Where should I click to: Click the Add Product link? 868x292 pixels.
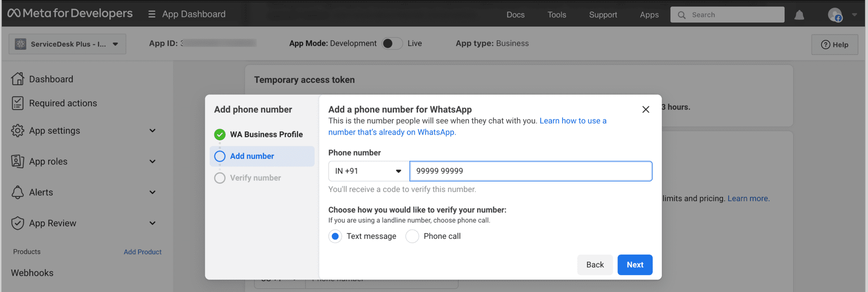142,252
